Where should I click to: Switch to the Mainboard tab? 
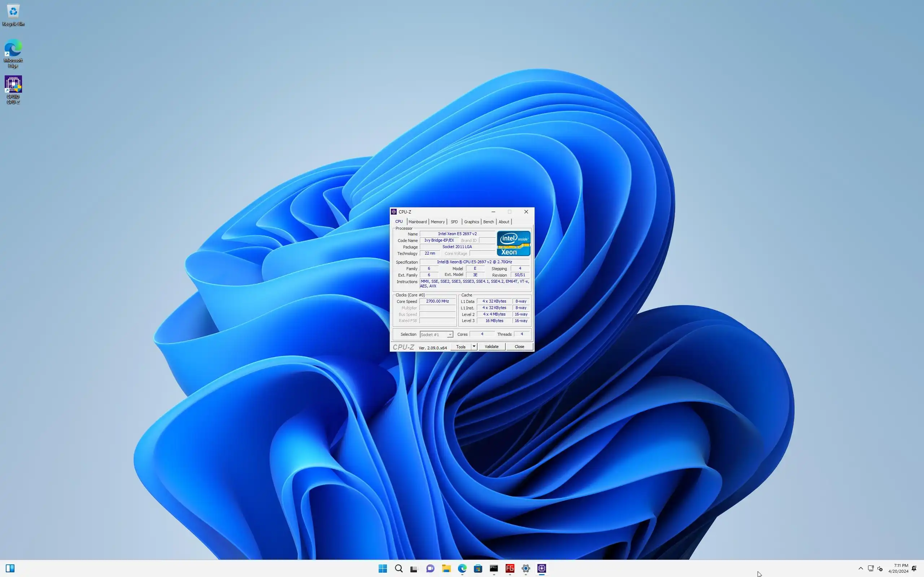417,222
